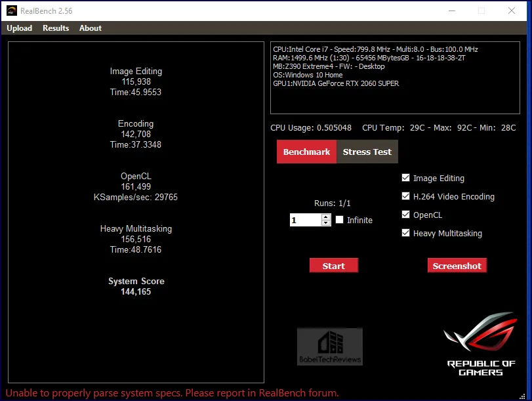Click the Time:37.3348 result text
Viewport: 532px width, 401px height.
[136, 144]
